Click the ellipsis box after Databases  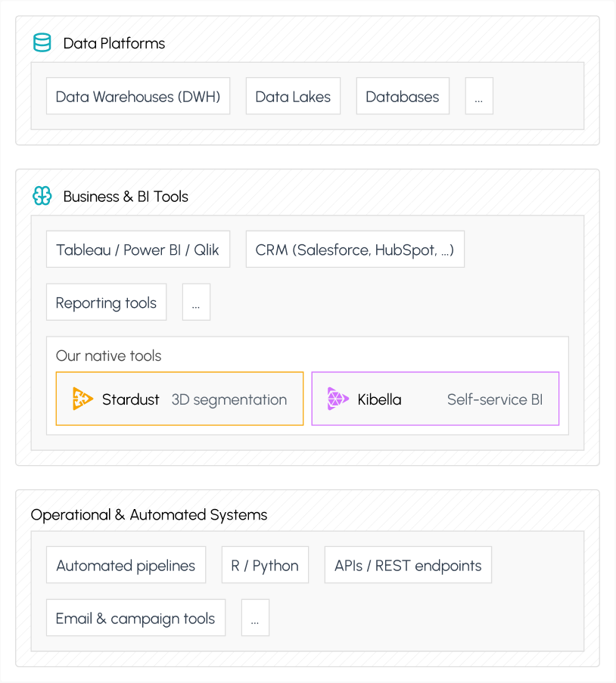coord(479,96)
